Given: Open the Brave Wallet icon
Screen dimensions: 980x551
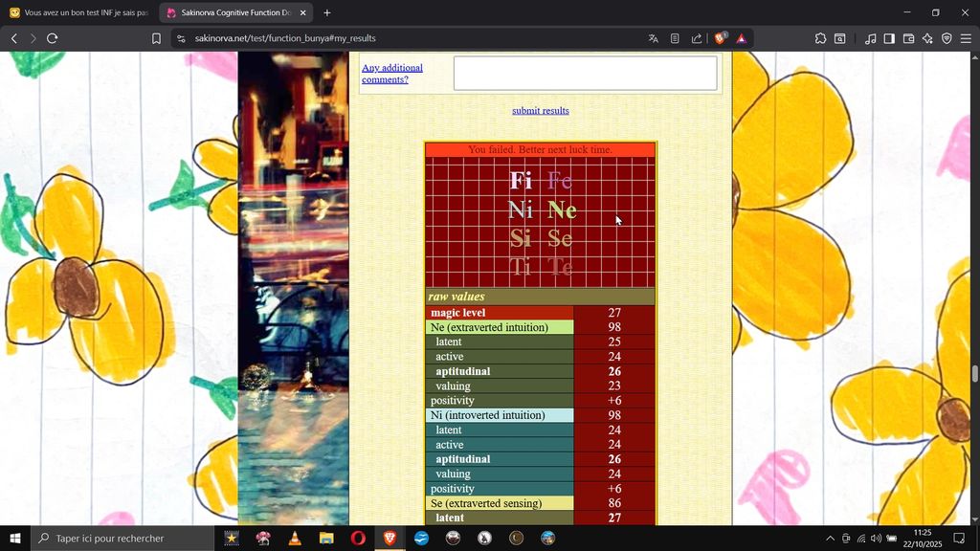Looking at the screenshot, I should coord(908,38).
